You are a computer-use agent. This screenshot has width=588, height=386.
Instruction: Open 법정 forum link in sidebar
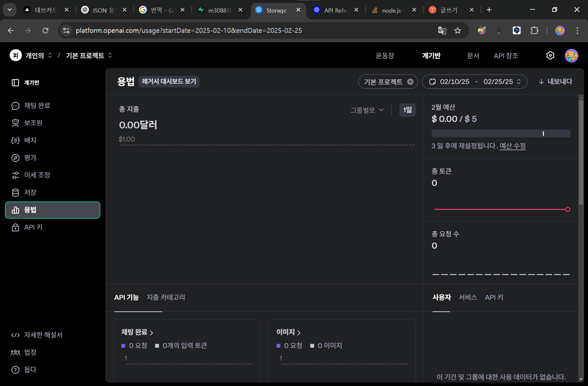click(24, 352)
